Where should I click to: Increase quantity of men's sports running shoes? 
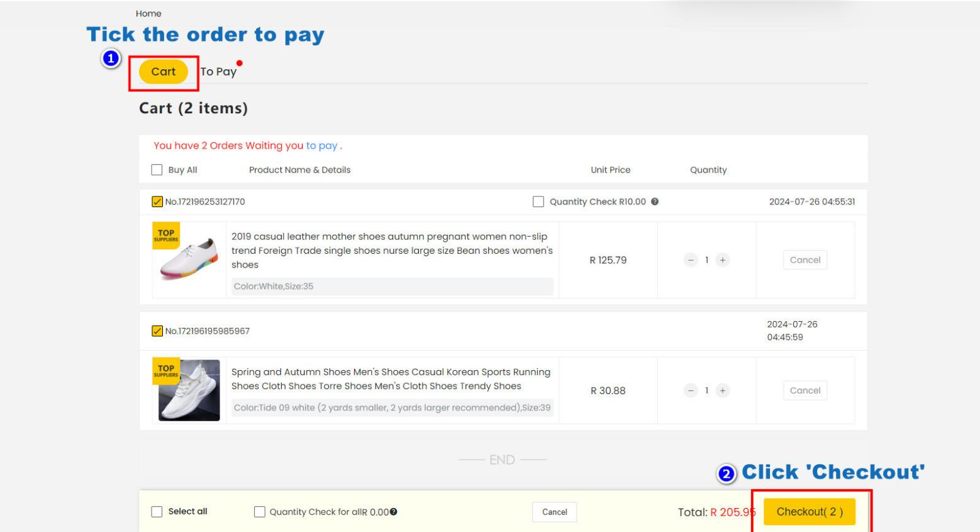[723, 391]
